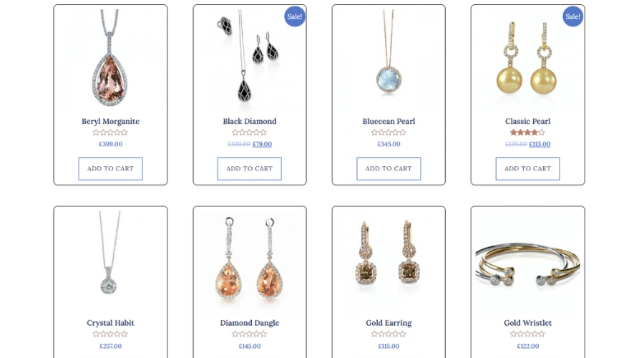Add Black Diamond to cart
Viewport: 644px width, 358px height.
(x=249, y=168)
